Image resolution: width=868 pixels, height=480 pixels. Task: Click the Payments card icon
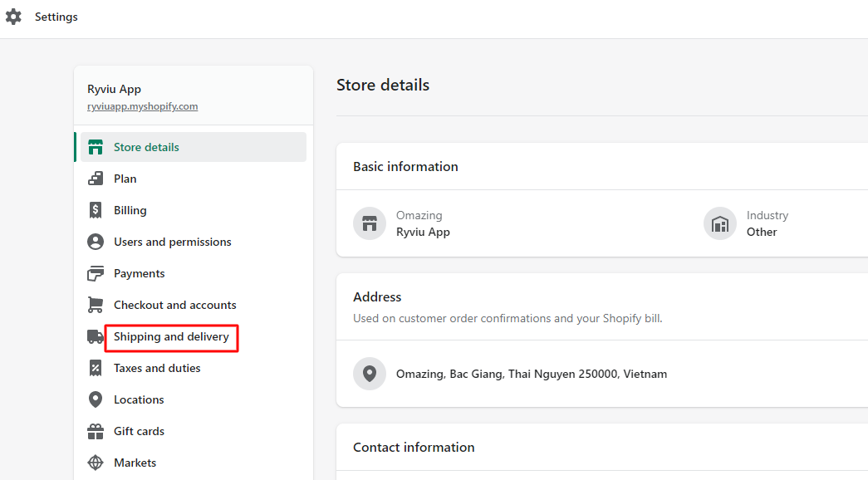tap(96, 273)
